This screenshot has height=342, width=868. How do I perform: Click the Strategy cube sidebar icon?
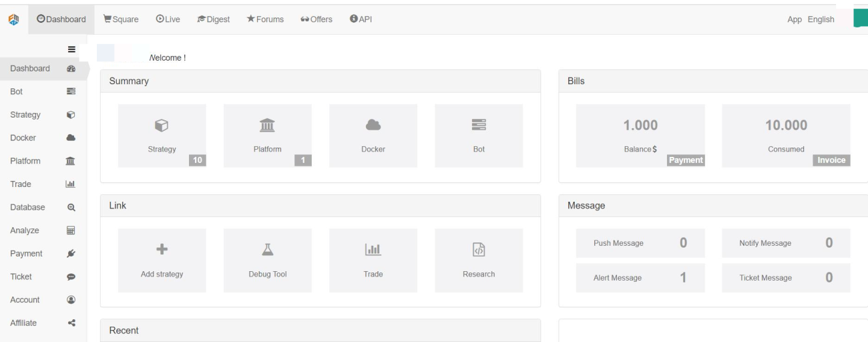(71, 115)
